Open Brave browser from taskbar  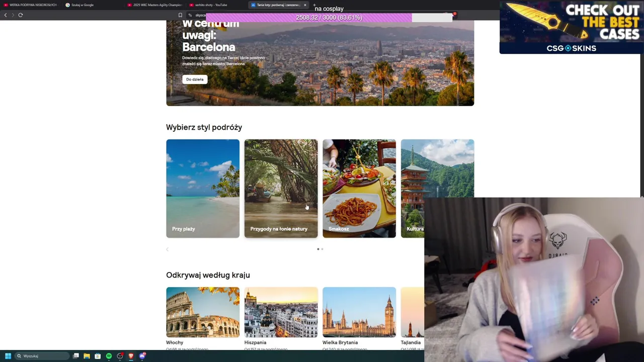click(131, 356)
